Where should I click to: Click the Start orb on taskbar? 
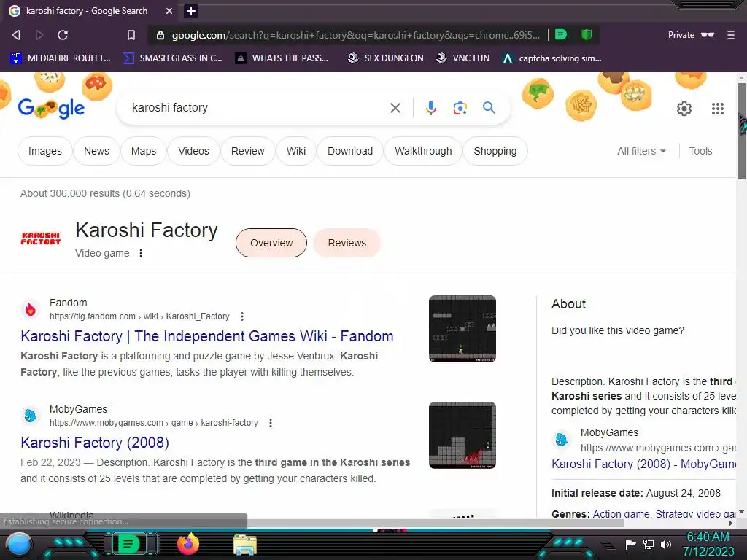click(x=19, y=545)
